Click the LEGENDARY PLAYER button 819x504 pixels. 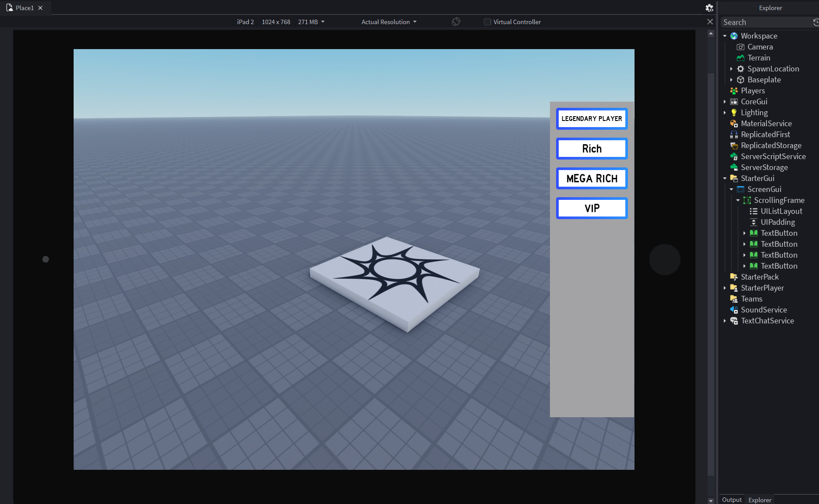(x=592, y=119)
